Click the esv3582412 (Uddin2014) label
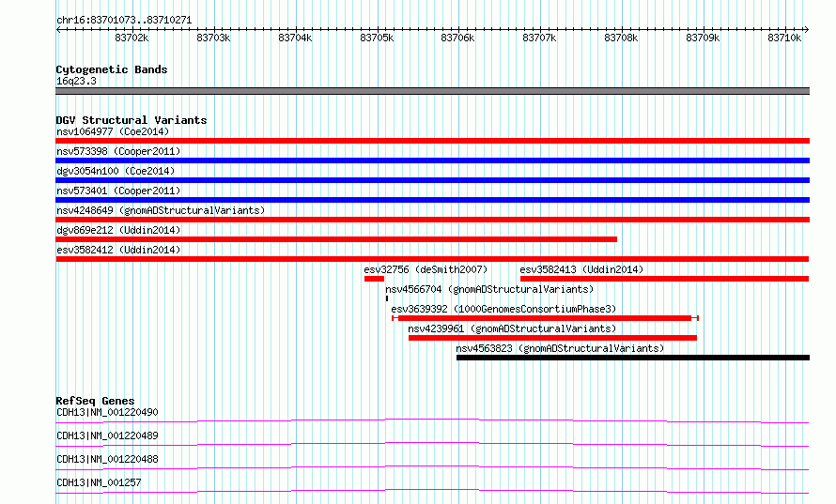This screenshot has width=836, height=504. 118,250
